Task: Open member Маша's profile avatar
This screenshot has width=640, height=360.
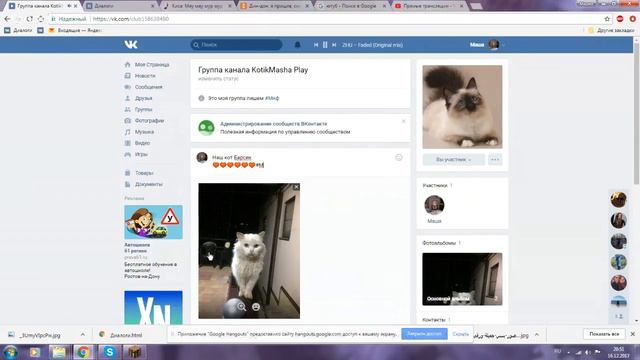Action: (434, 205)
